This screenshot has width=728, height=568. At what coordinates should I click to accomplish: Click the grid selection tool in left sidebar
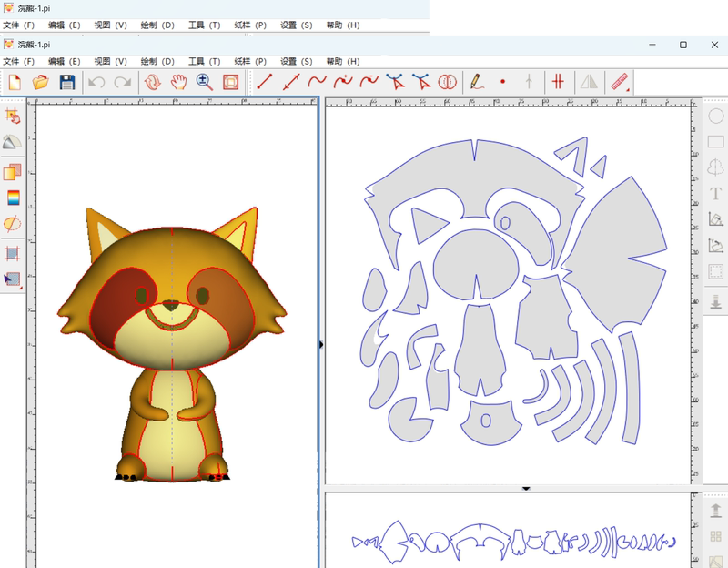click(12, 117)
